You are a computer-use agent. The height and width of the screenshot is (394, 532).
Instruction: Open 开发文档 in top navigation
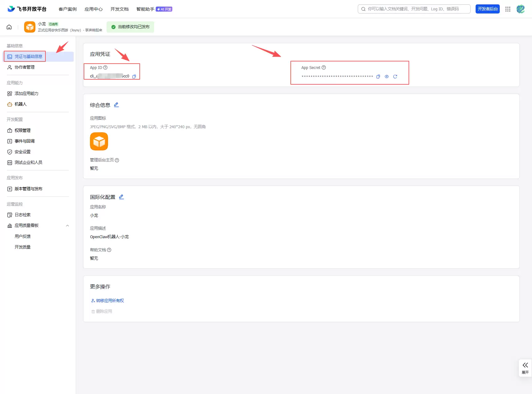click(119, 9)
